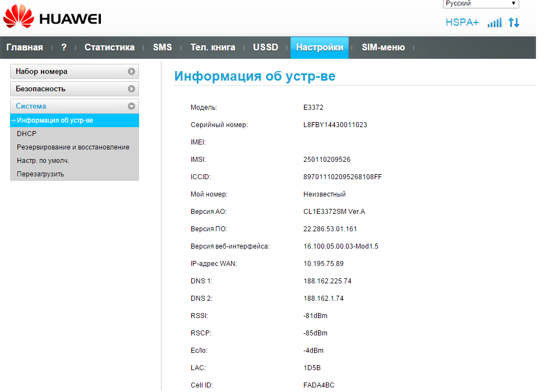Click software version 22.286.53.01.161
545x392 pixels.
tap(330, 229)
